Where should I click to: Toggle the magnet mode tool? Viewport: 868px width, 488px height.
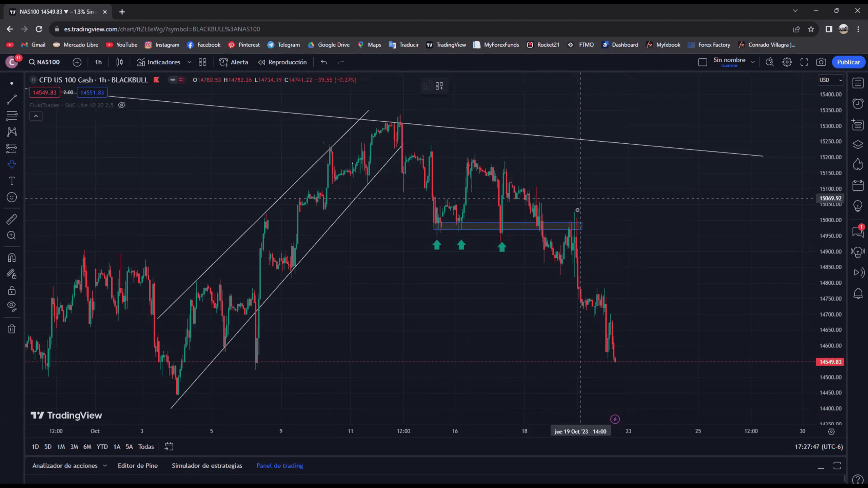(12, 258)
